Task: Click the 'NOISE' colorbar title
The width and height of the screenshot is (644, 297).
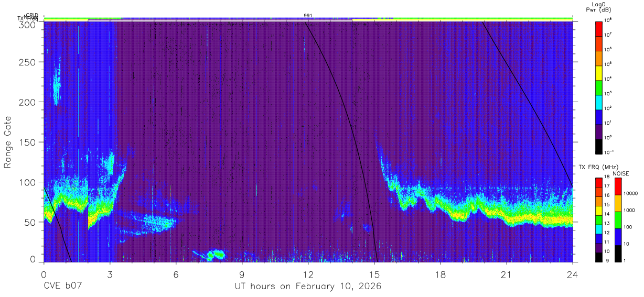Action: 621,173
